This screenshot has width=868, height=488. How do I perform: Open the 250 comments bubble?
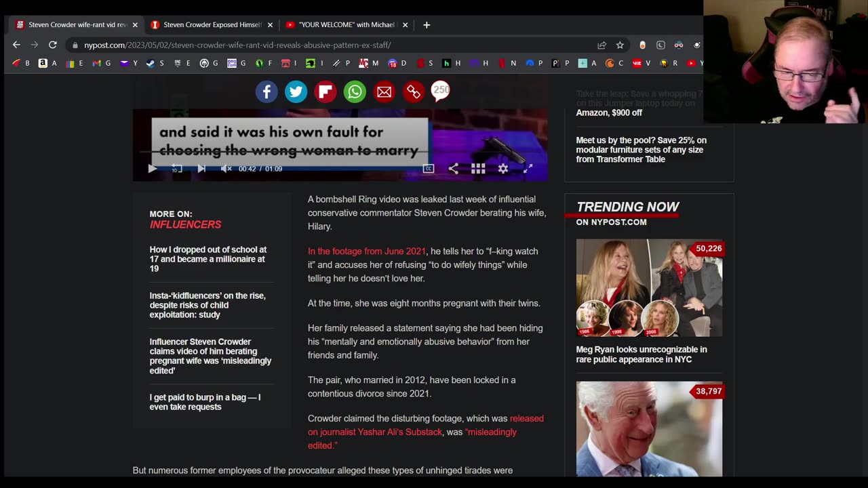pyautogui.click(x=441, y=91)
